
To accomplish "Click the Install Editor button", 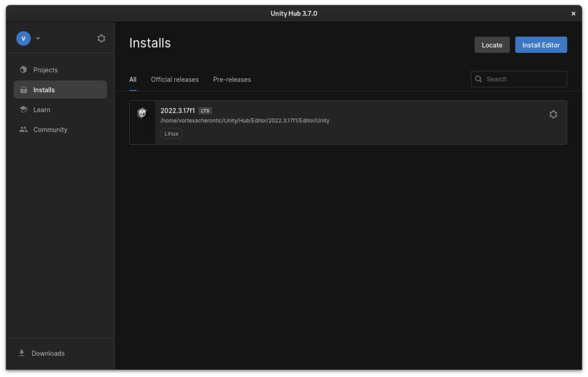I will [541, 45].
